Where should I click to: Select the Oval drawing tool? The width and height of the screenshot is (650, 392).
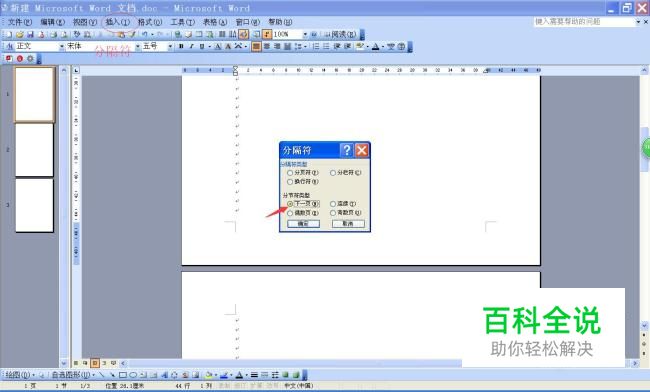(x=133, y=375)
